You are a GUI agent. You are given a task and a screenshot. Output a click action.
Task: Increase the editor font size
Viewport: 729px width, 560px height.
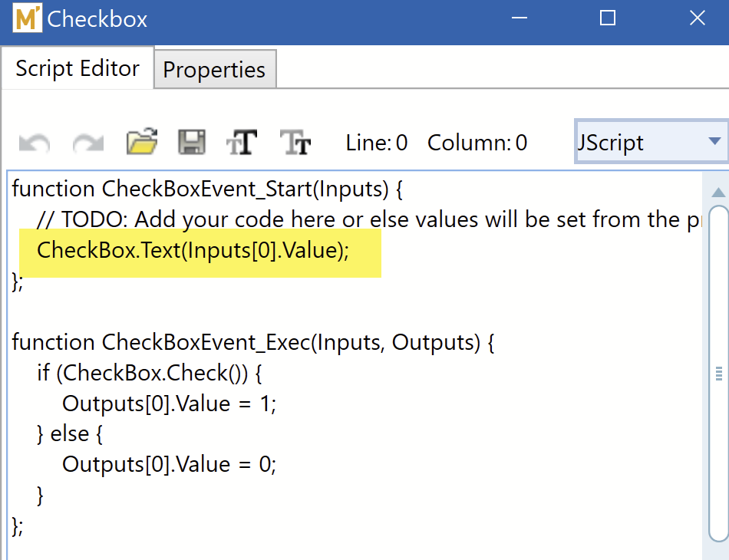point(241,143)
